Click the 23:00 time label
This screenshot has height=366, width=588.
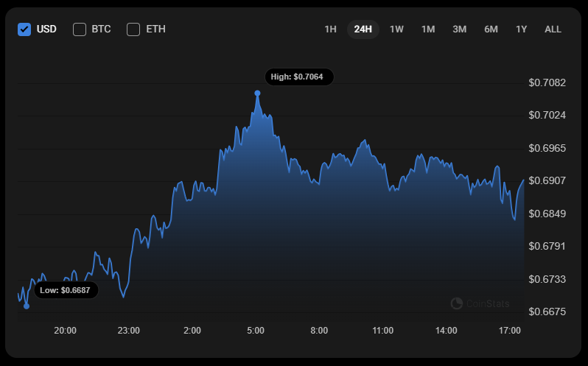[x=129, y=331]
